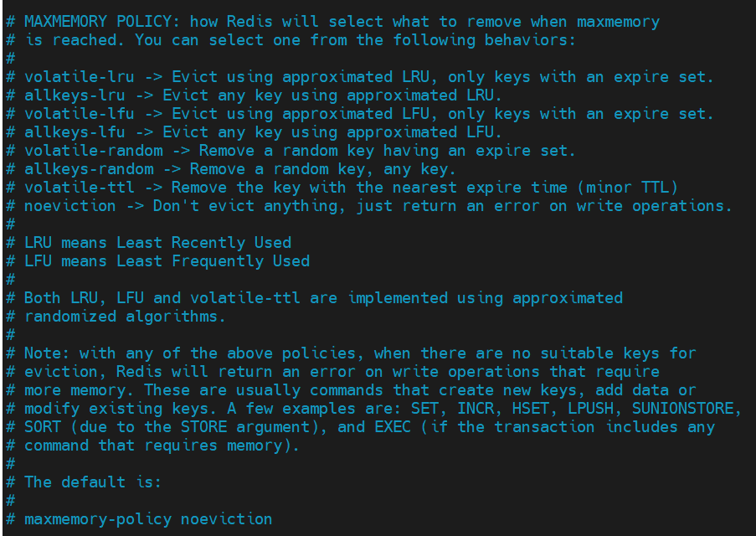Place cursor on 'randomized algorithms.' text
Image resolution: width=756 pixels, height=536 pixels.
(126, 317)
